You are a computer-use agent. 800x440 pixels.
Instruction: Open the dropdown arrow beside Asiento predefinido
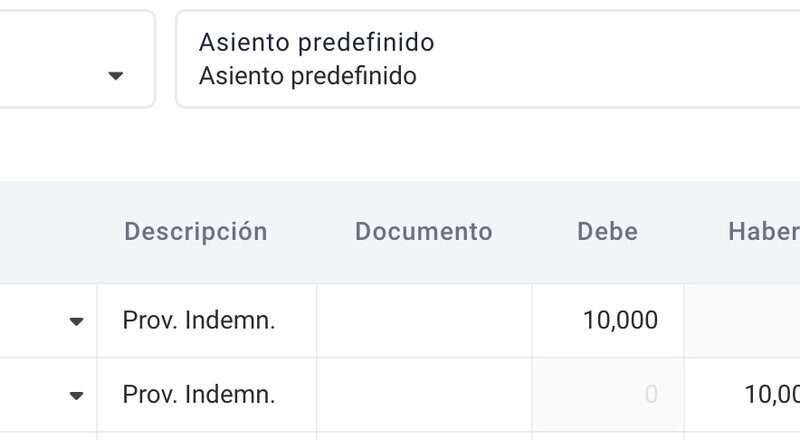(x=116, y=76)
